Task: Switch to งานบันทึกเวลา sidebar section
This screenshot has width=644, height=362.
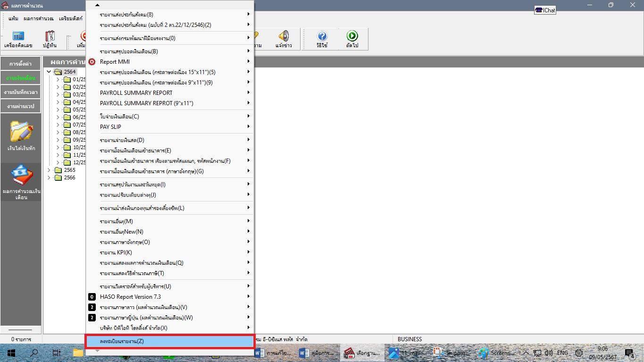Action: (20, 92)
